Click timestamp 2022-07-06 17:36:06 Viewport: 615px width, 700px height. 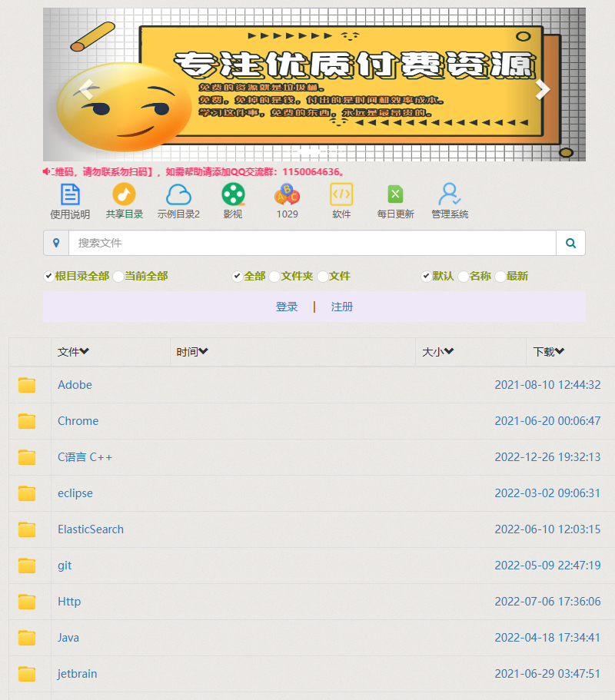tap(547, 602)
